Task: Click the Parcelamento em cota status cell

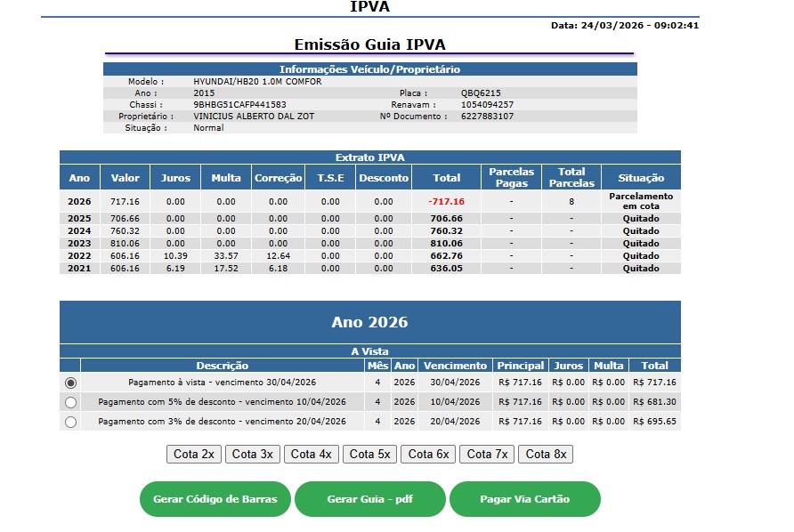Action: tap(641, 201)
